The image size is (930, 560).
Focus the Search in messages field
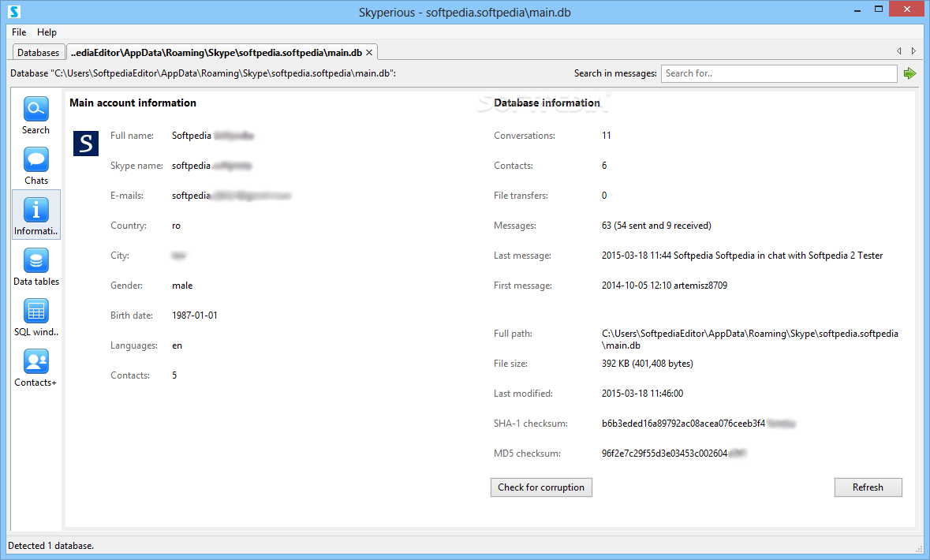pos(779,73)
